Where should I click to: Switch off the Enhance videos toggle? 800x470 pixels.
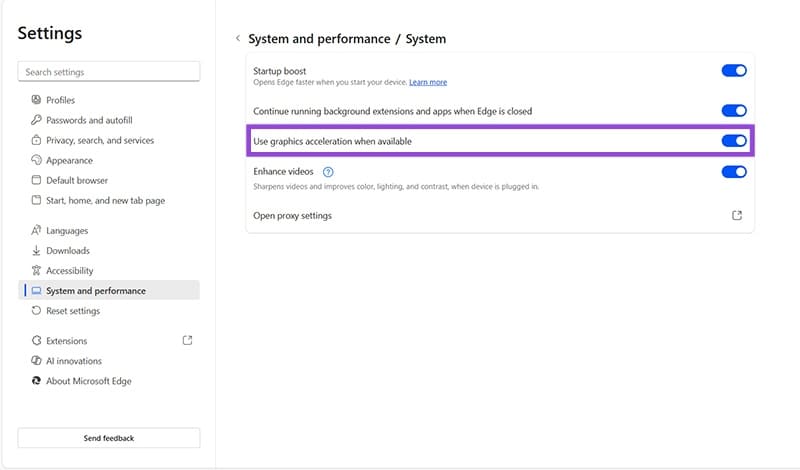point(734,172)
